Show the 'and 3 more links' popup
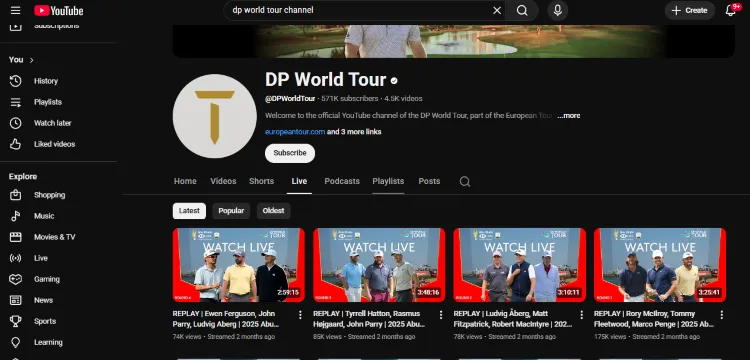This screenshot has height=360, width=750. coord(354,132)
